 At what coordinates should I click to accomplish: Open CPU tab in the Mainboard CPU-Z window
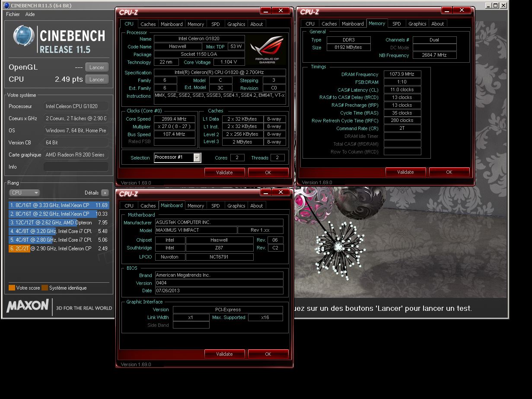(129, 206)
